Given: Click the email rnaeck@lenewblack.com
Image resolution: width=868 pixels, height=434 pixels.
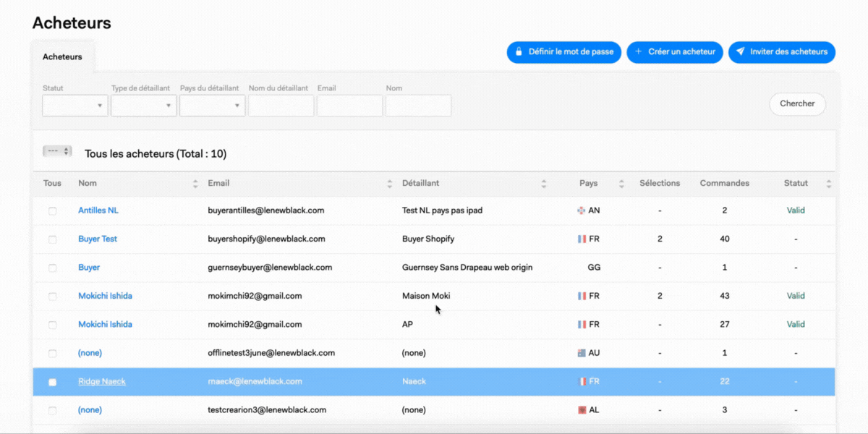Looking at the screenshot, I should [x=255, y=381].
